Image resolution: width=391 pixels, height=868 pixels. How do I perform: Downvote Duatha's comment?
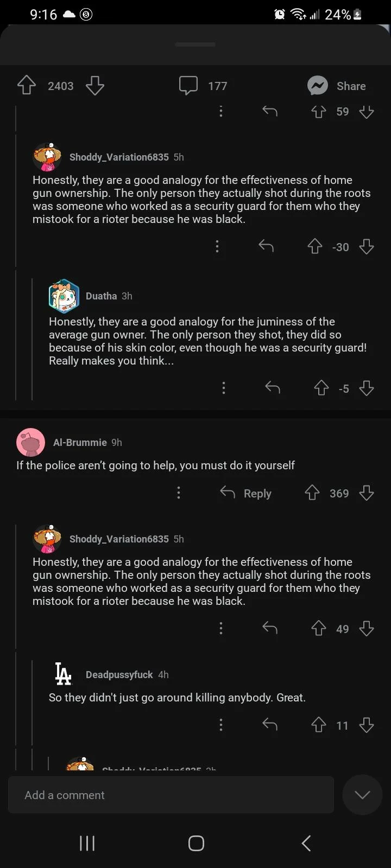pyautogui.click(x=367, y=388)
